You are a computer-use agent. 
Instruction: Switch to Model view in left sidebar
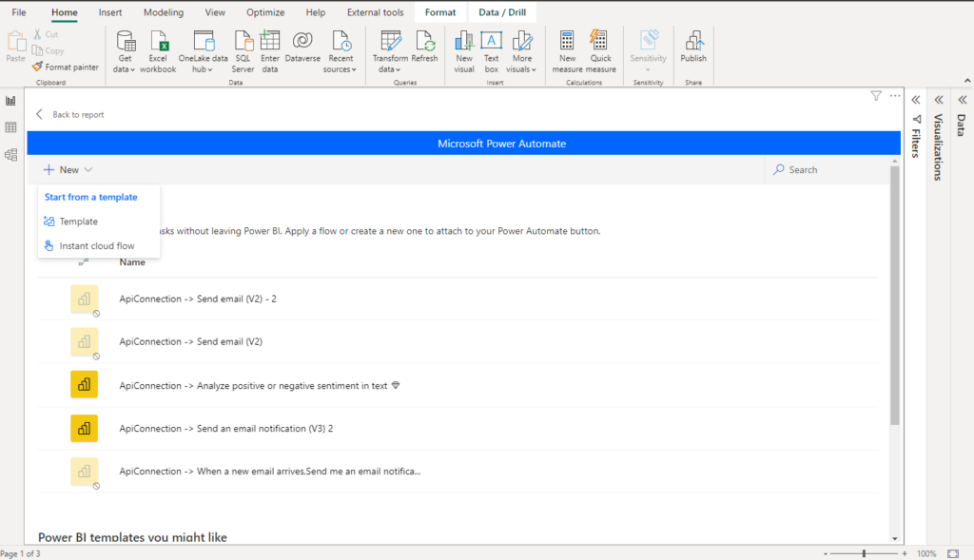click(11, 154)
